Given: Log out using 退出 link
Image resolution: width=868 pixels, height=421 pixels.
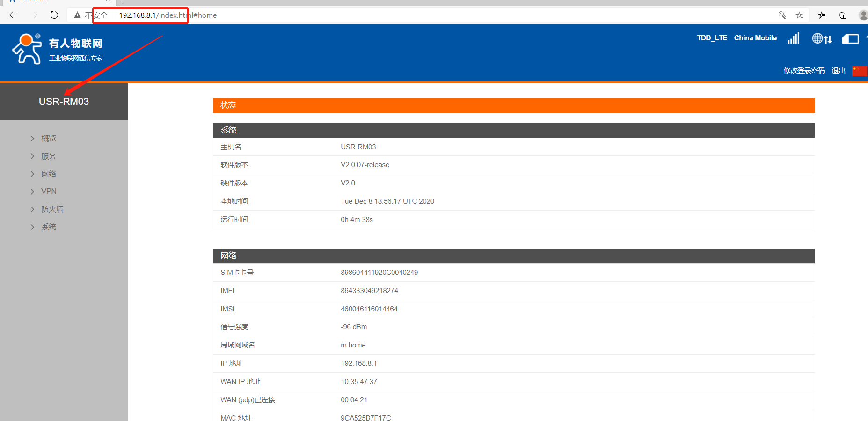Looking at the screenshot, I should [838, 71].
